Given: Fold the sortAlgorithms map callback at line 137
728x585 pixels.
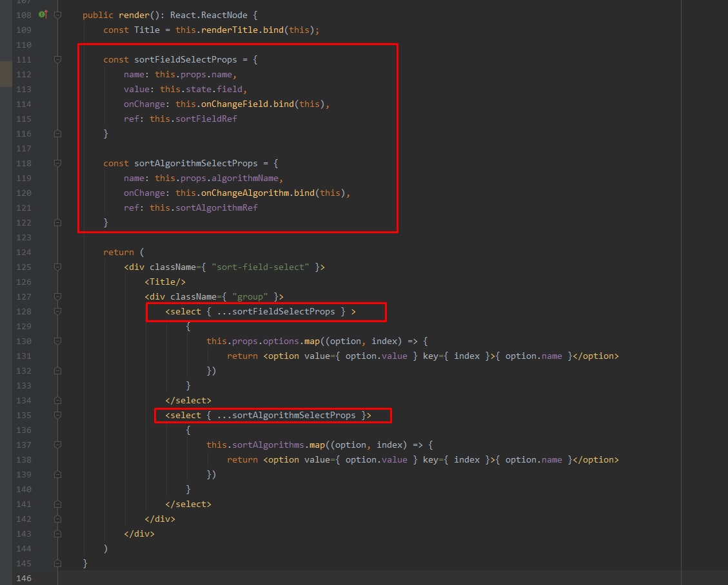Looking at the screenshot, I should pyautogui.click(x=57, y=445).
